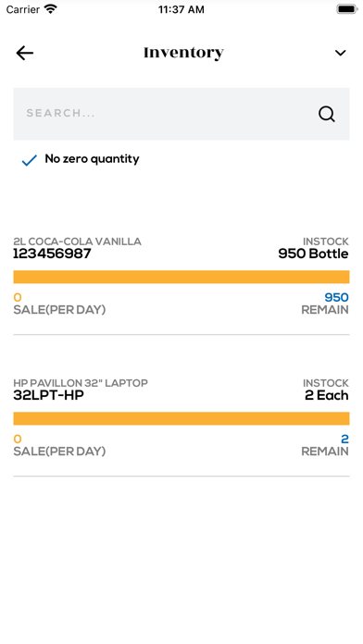Open the 2L Coca-Cola Vanilla item

pos(181,276)
